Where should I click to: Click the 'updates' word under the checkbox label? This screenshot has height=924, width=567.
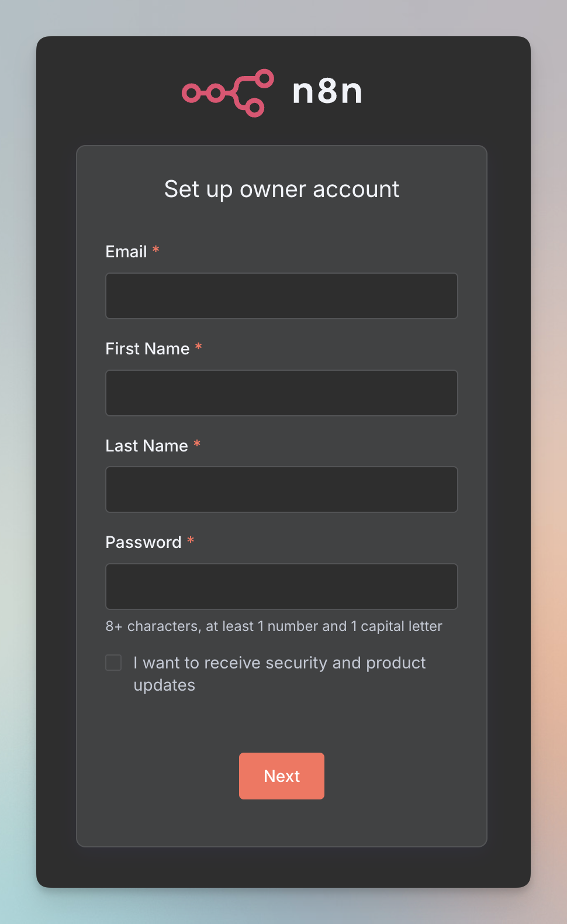point(164,685)
